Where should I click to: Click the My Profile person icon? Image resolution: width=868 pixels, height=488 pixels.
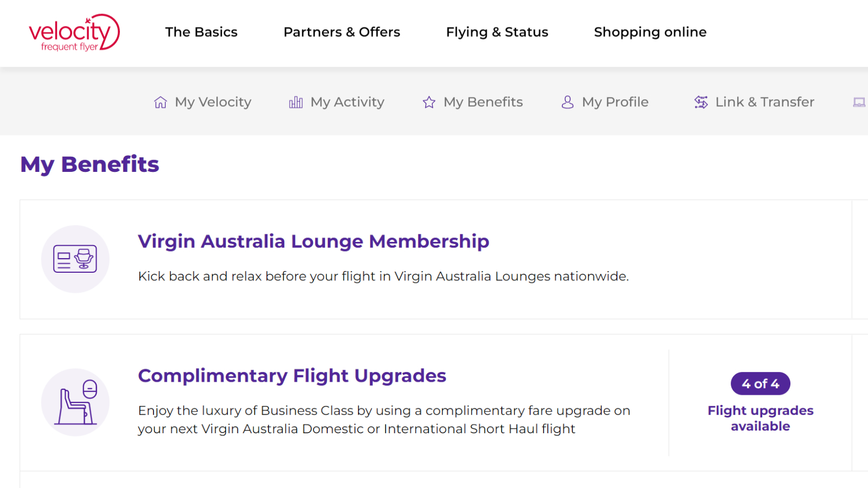coord(567,102)
